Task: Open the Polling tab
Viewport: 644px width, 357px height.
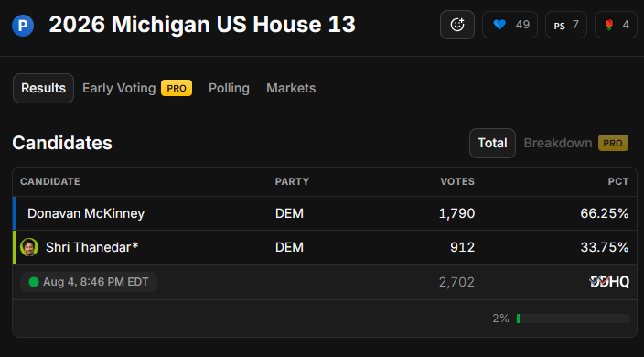Action: (x=229, y=88)
